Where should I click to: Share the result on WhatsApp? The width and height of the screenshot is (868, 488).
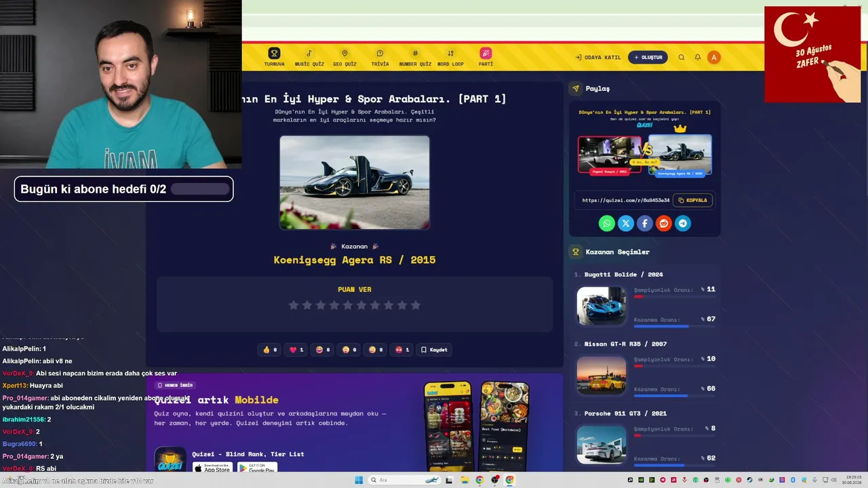607,223
